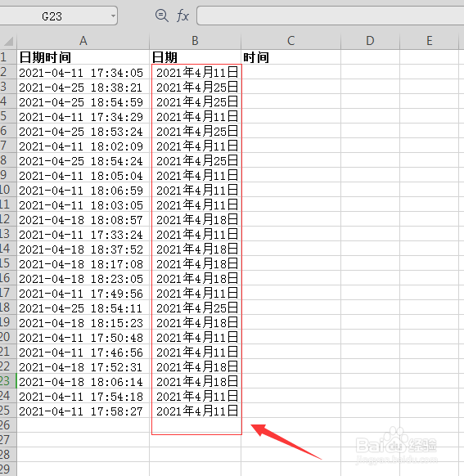Click cell 2021-04-11 17:34:05

coord(83,72)
